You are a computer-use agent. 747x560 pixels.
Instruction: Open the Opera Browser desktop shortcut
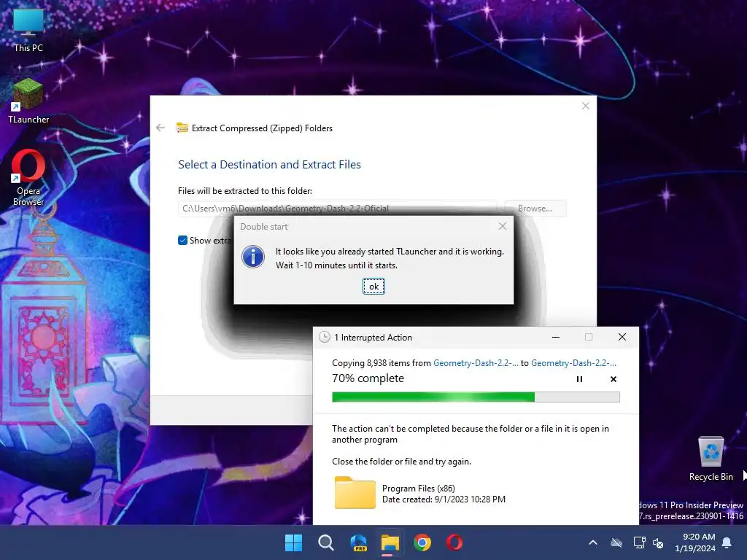click(28, 177)
